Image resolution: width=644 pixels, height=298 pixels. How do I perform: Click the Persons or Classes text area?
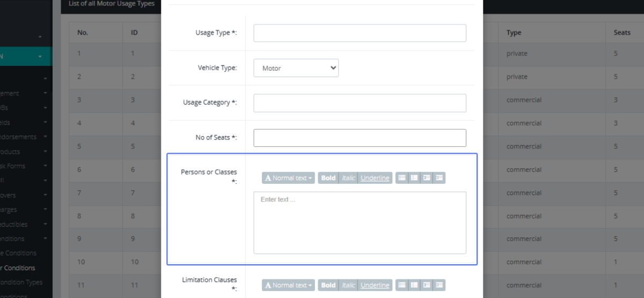[360, 222]
